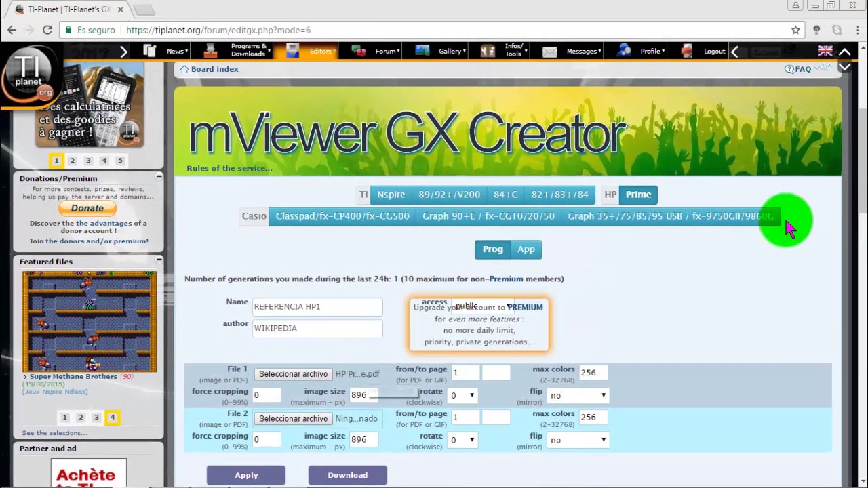Click the browser address bar URL
The image size is (868, 488).
click(x=218, y=30)
